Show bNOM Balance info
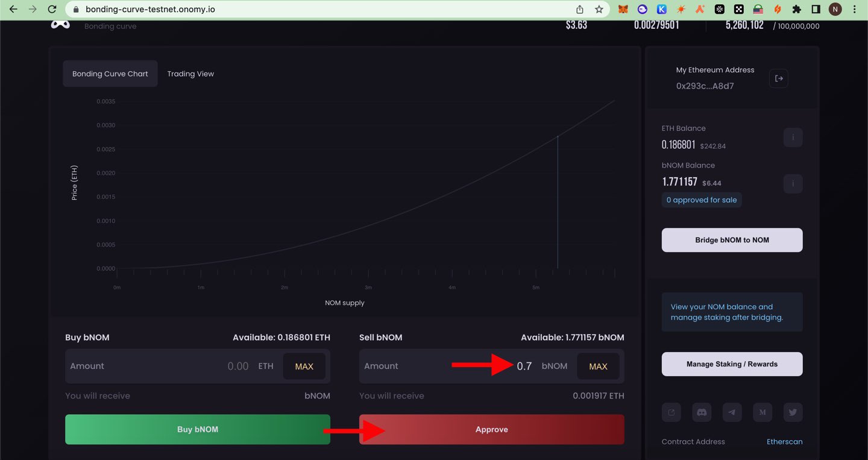This screenshot has height=460, width=868. pyautogui.click(x=793, y=183)
